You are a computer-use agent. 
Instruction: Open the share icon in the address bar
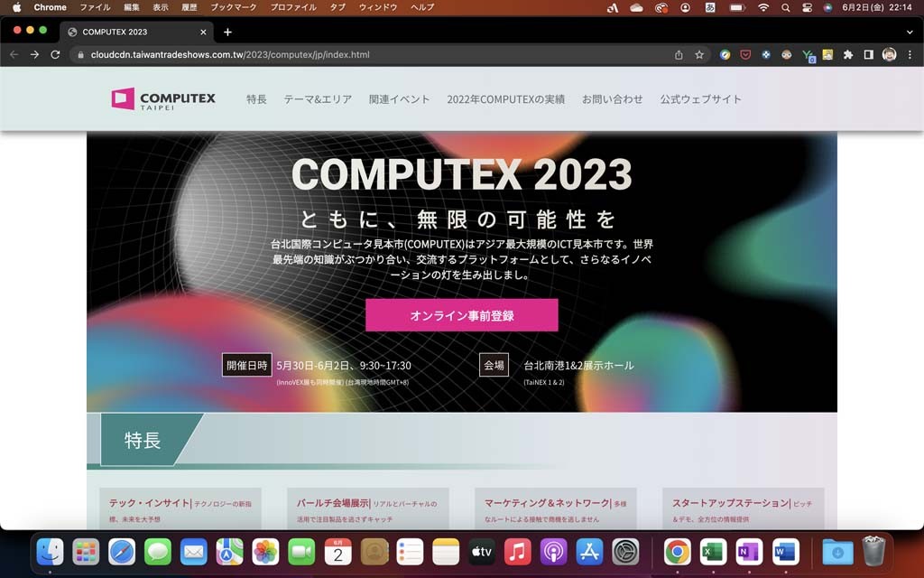pos(679,55)
